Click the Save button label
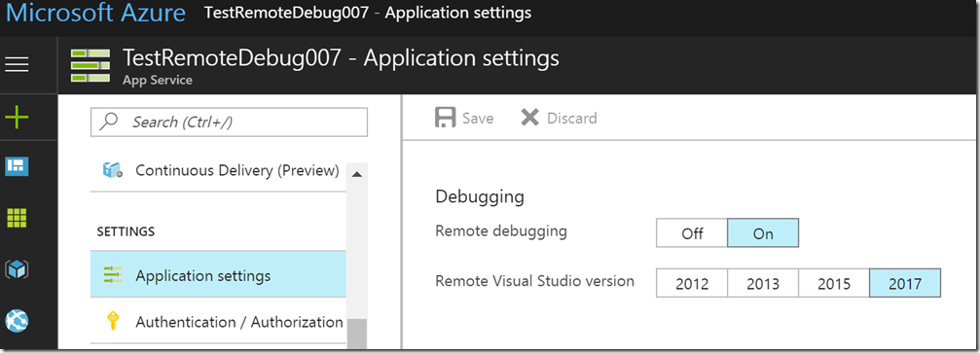980x353 pixels. coord(478,118)
